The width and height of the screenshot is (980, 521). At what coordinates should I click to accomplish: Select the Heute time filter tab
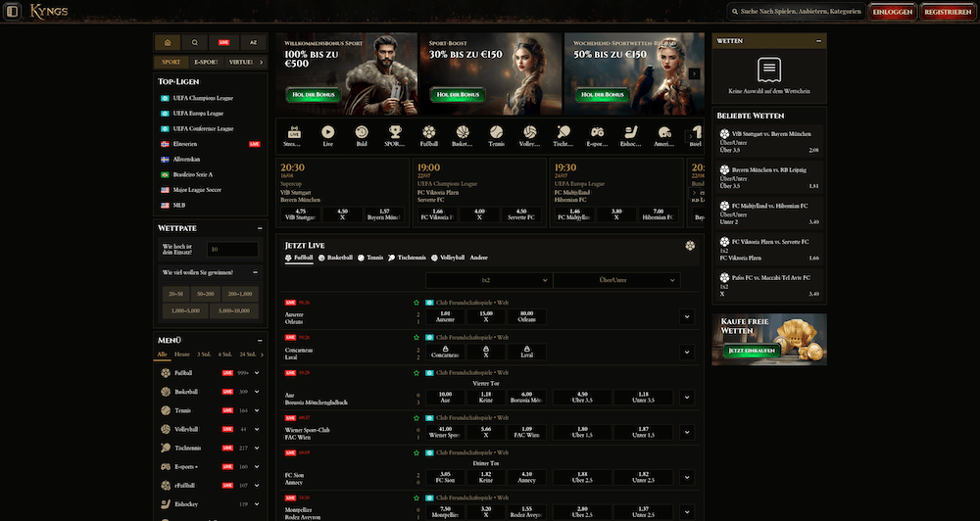coord(182,354)
